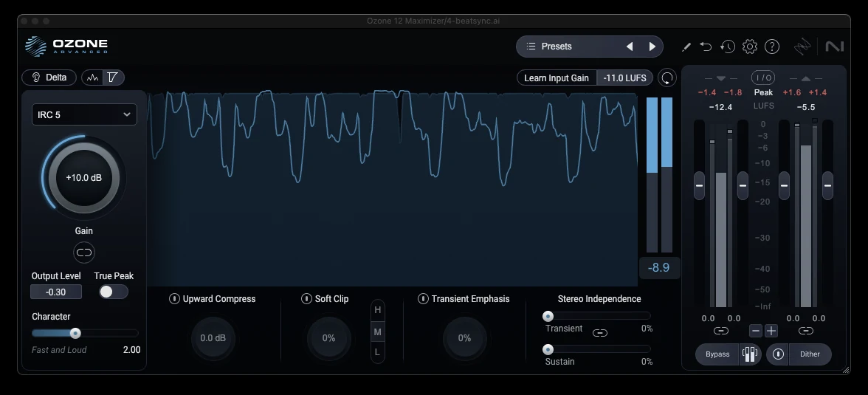
Task: Click the circular reset icon beside -11.0 LUFS
Action: pos(667,78)
